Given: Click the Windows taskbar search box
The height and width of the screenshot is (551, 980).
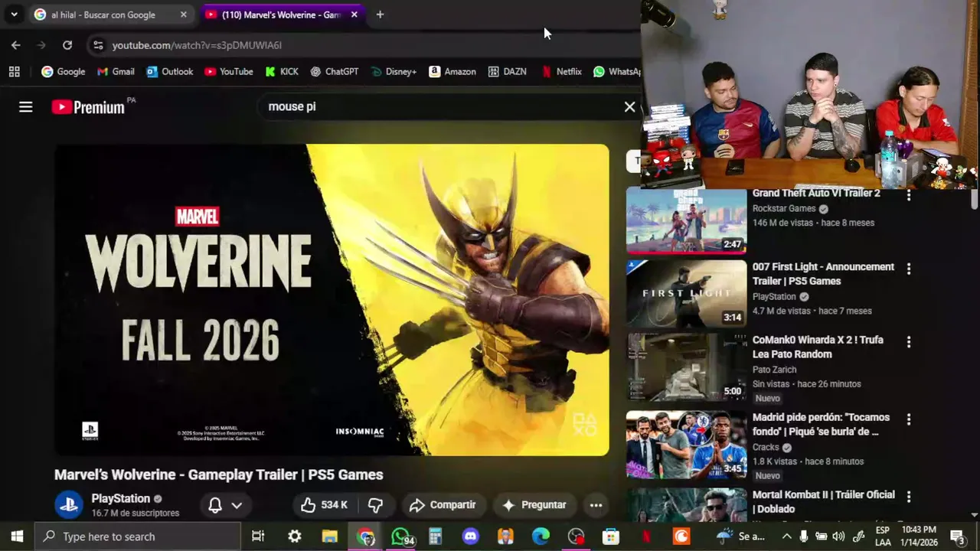Looking at the screenshot, I should click(x=138, y=536).
